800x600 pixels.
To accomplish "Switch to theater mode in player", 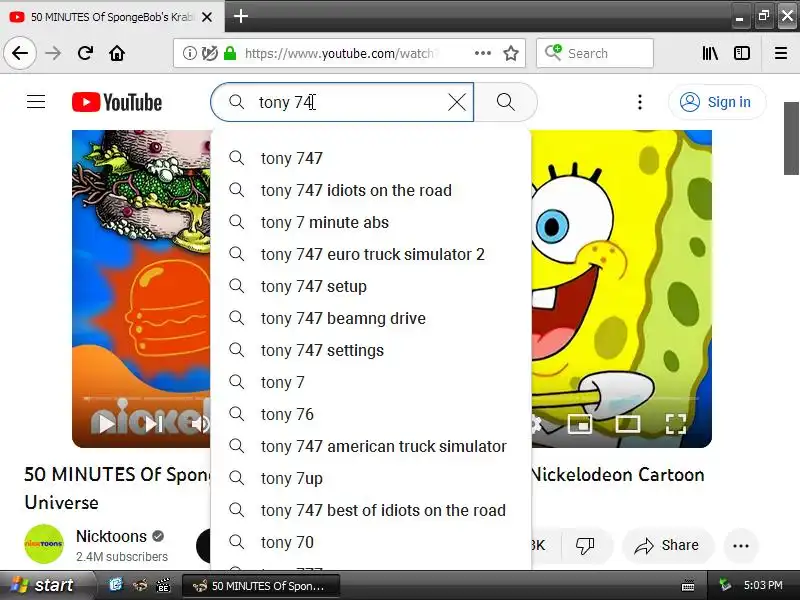I will pos(628,424).
